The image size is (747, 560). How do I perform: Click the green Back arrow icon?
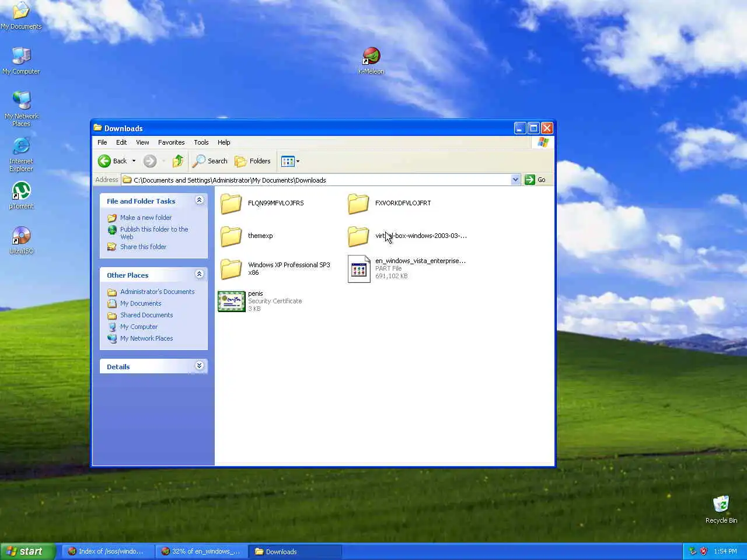[104, 161]
